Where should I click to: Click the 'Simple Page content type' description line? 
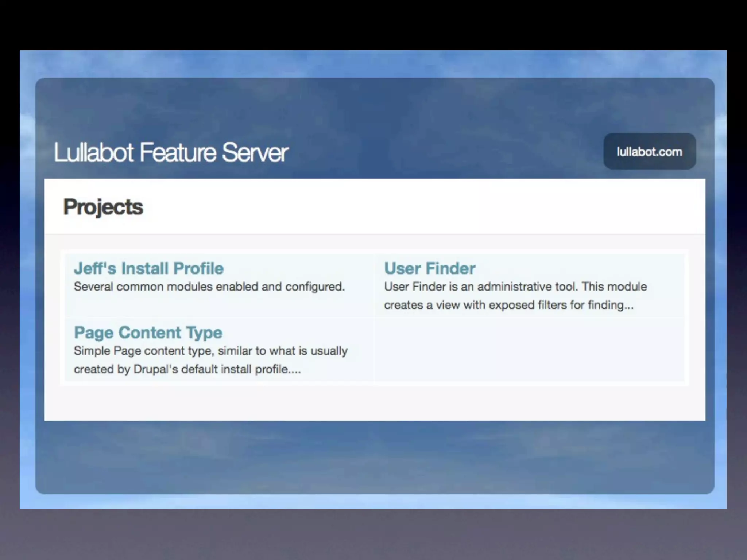(x=210, y=351)
